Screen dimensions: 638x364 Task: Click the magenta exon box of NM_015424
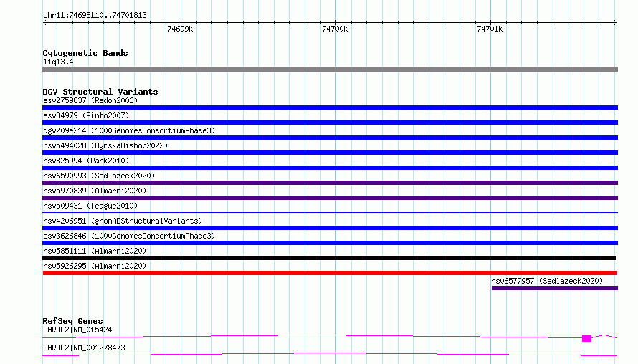pos(586,338)
